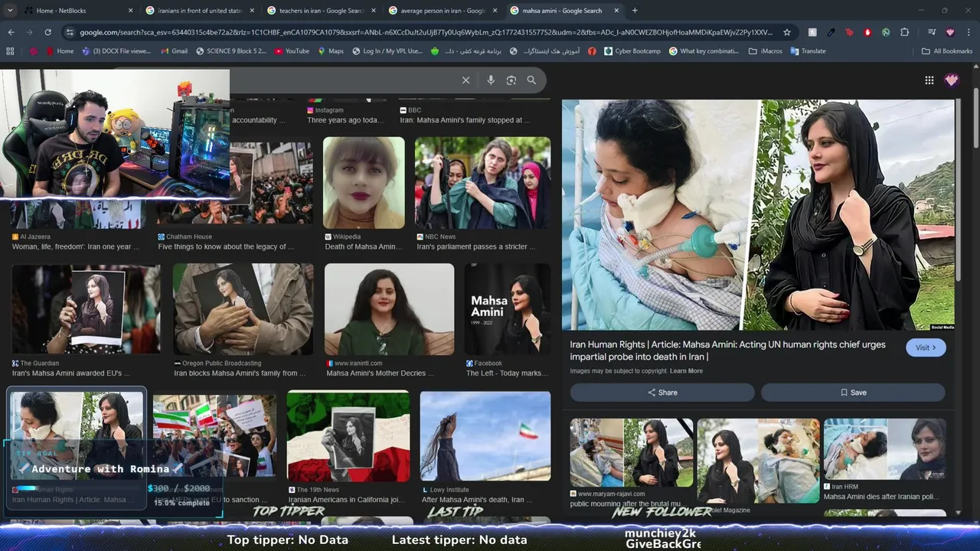The width and height of the screenshot is (980, 551).
Task: Open Google account avatar
Action: click(x=952, y=80)
